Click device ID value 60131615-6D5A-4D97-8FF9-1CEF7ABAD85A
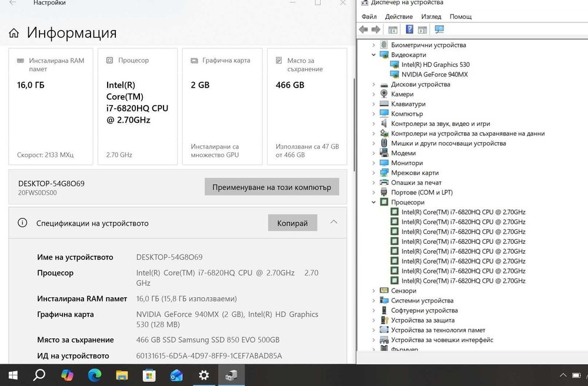This screenshot has height=386, width=588. point(209,355)
